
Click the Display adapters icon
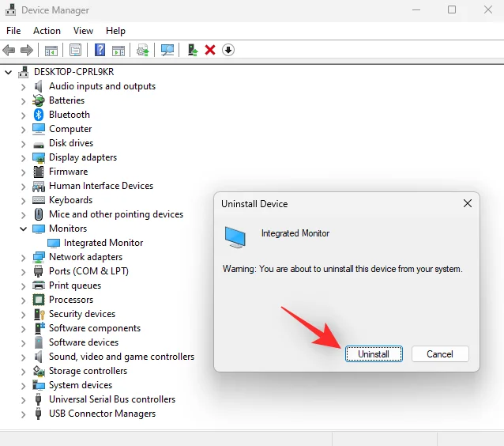pyautogui.click(x=39, y=157)
